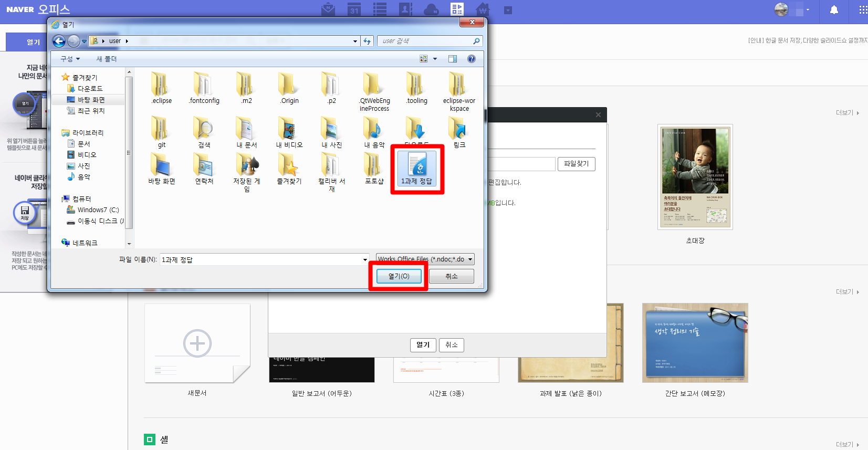
Task: Create a 새 폴더 in dialog
Action: tap(107, 59)
